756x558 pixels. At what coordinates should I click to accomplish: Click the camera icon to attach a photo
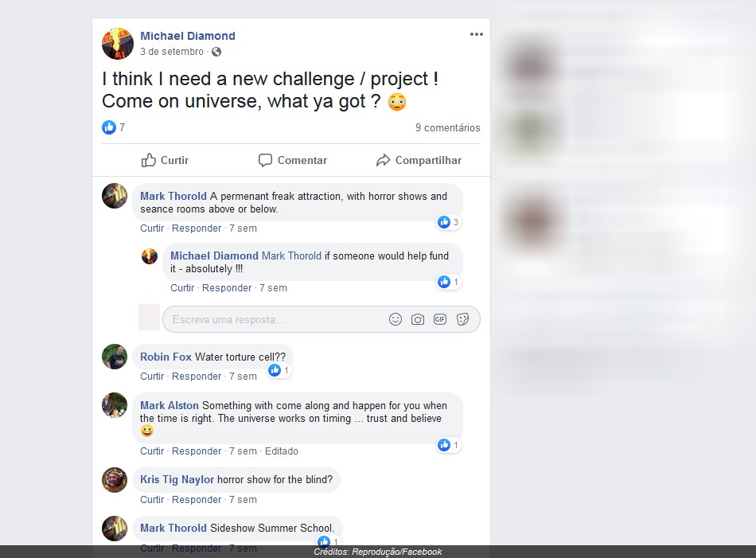[x=418, y=319]
